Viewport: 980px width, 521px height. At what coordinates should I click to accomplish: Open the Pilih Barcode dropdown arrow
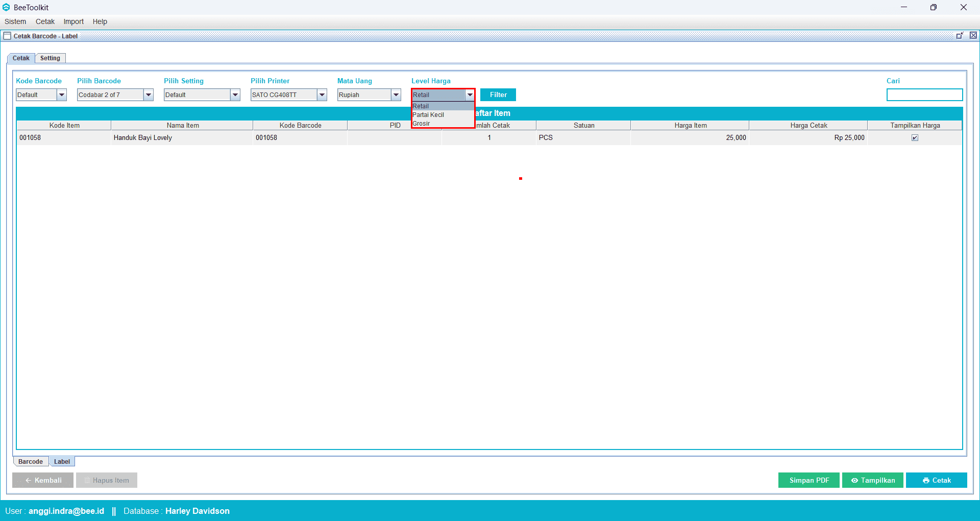point(149,94)
